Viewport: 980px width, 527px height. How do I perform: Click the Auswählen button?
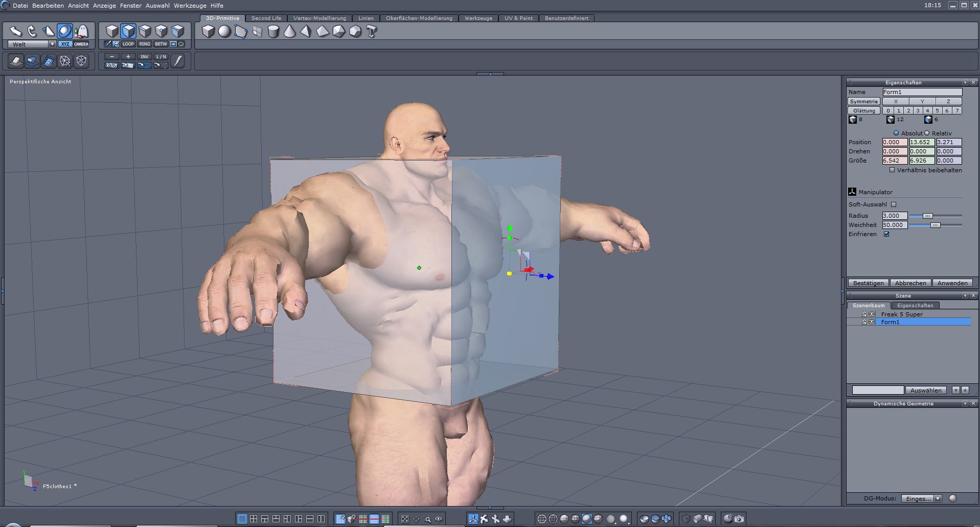[926, 390]
